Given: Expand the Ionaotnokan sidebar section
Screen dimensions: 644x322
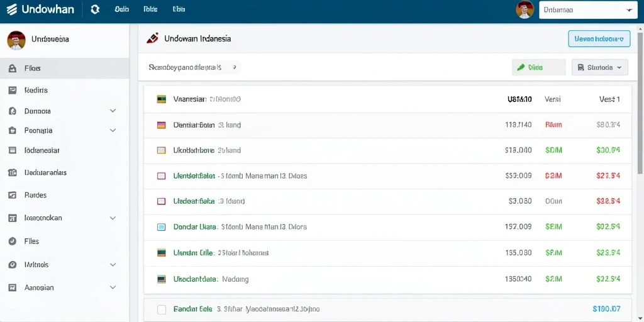Looking at the screenshot, I should tap(113, 218).
